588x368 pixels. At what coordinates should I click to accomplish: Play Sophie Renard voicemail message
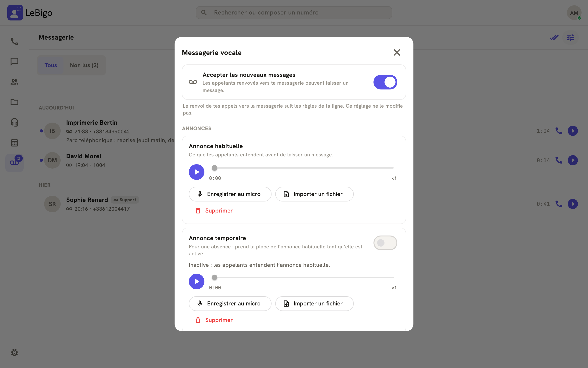point(573,204)
